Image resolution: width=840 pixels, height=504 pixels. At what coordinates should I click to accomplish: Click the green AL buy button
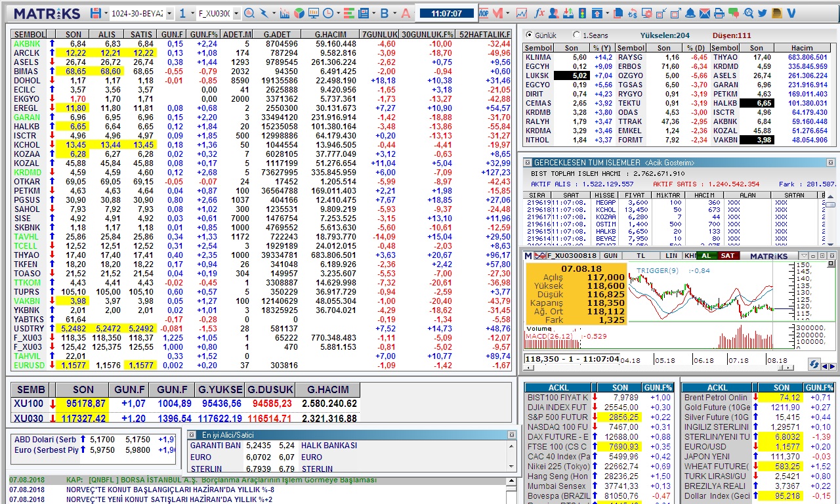706,255
